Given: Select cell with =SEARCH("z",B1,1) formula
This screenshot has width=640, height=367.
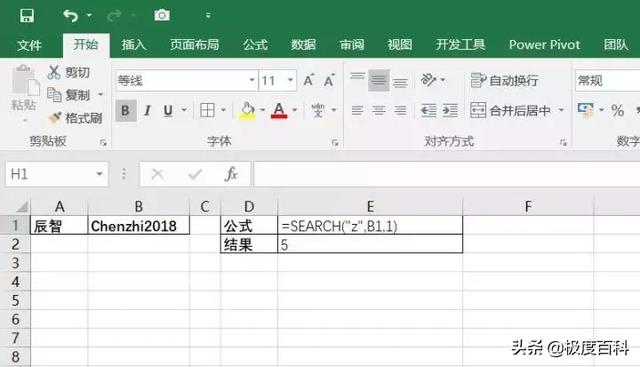Looking at the screenshot, I should 370,226.
